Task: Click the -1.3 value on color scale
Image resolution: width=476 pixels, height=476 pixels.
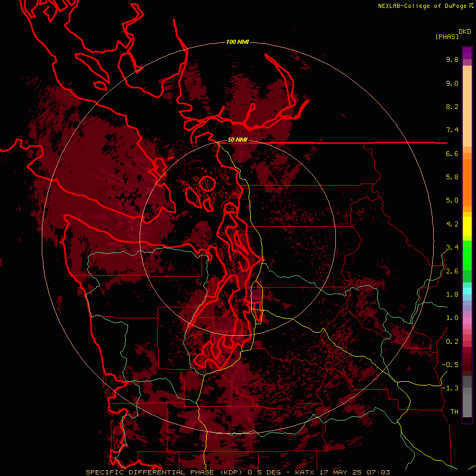Action: 450,388
